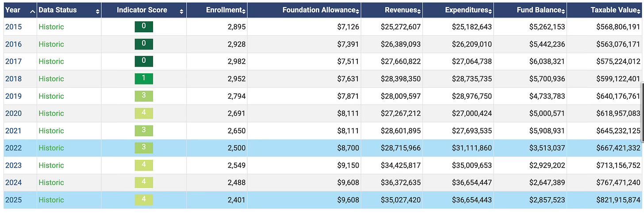Screen dimensions: 644x213
Task: Click taxable value $640,176,761
Action: [618, 96]
